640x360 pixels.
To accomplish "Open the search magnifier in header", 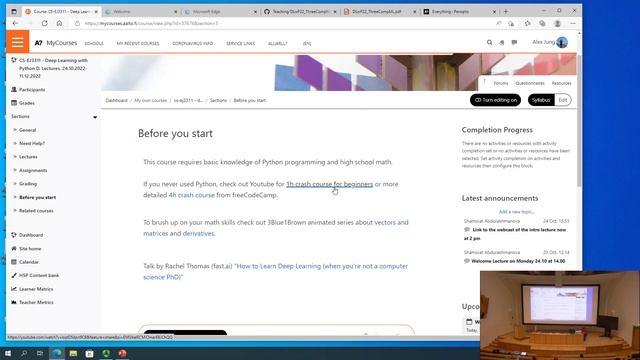I will pyautogui.click(x=489, y=42).
